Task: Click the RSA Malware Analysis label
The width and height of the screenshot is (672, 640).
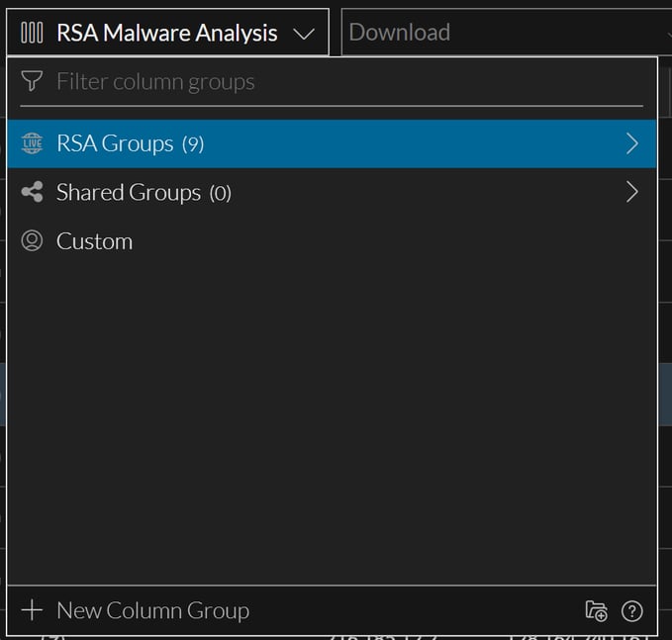Action: point(166,33)
